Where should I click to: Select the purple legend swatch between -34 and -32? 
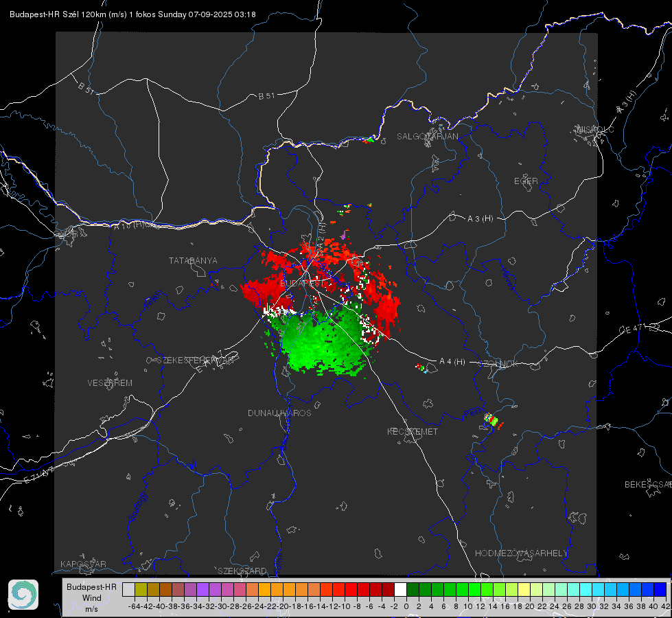[202, 590]
